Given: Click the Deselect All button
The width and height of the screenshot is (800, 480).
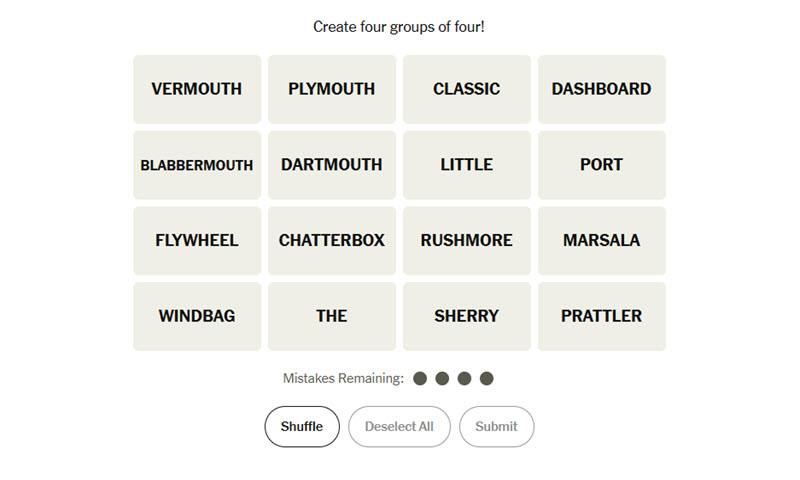Looking at the screenshot, I should [x=399, y=426].
